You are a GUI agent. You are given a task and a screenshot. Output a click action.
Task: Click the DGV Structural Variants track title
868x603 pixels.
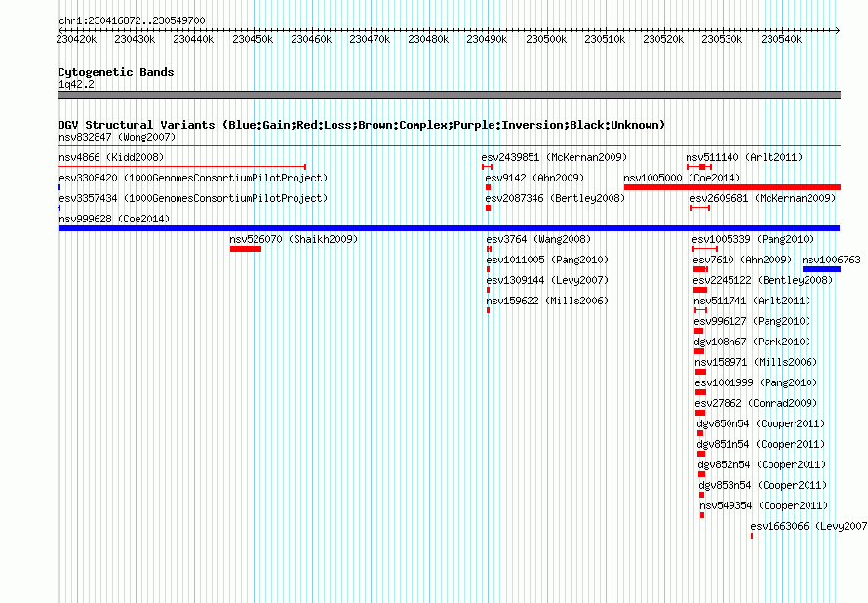(362, 125)
